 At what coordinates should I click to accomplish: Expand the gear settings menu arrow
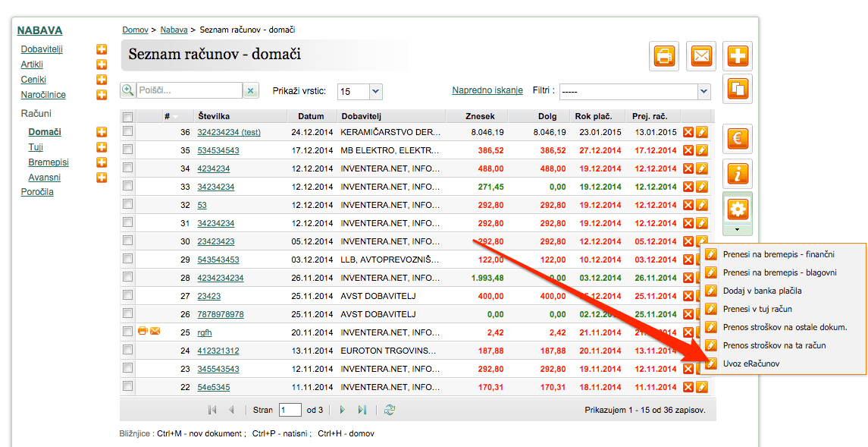[738, 229]
